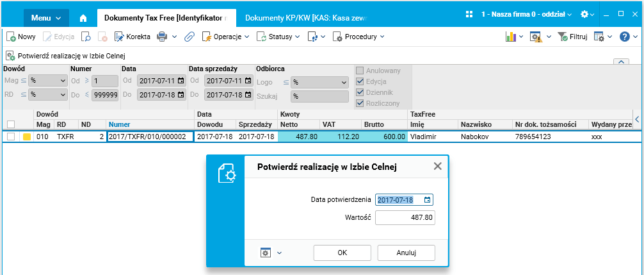
Task: Click the Statusy refresh document icon
Action: click(x=262, y=37)
